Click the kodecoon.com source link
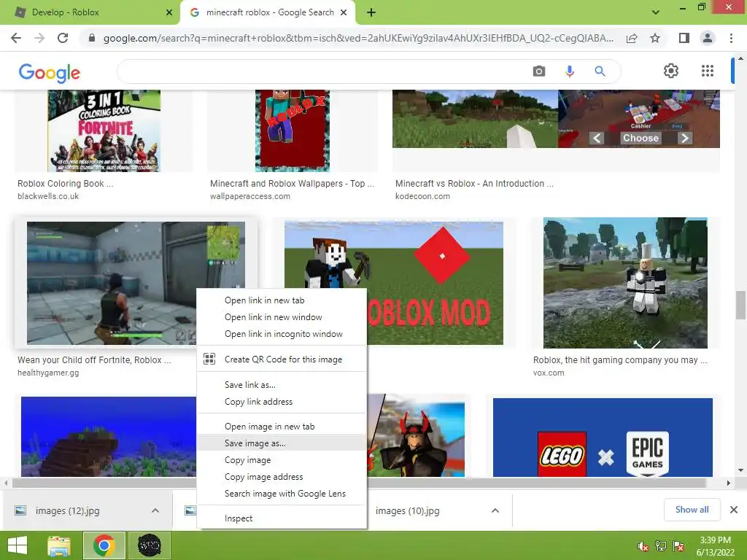 422,196
